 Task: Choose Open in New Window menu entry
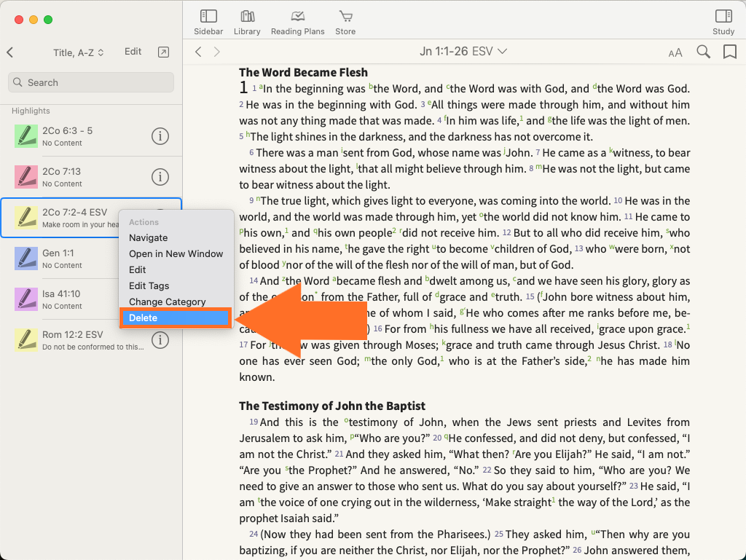[176, 253]
